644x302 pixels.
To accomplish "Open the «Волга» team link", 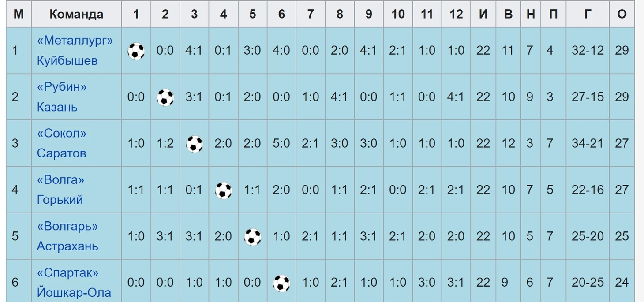I will coord(60,180).
